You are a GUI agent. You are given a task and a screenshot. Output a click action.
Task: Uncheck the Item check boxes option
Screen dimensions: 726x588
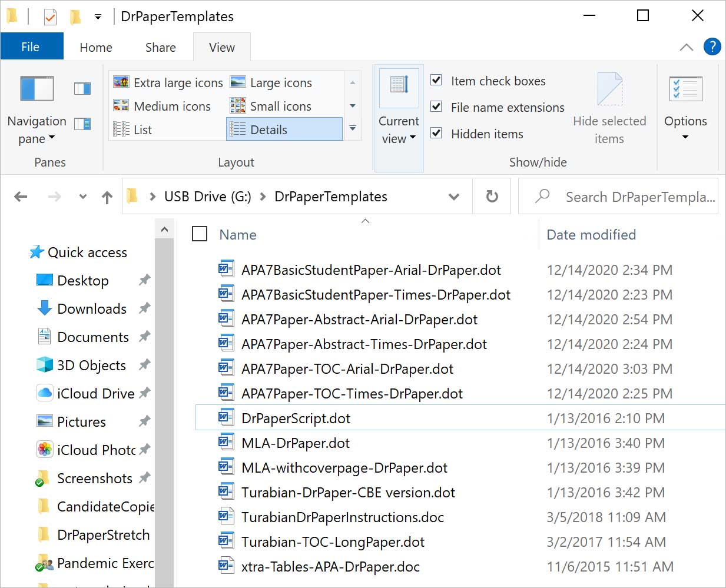click(x=436, y=81)
